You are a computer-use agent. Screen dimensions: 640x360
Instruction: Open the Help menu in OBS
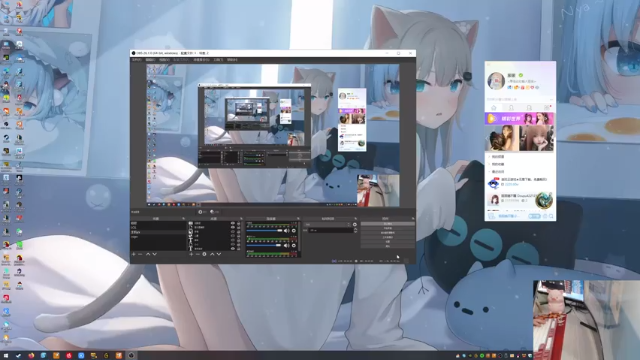pyautogui.click(x=232, y=60)
